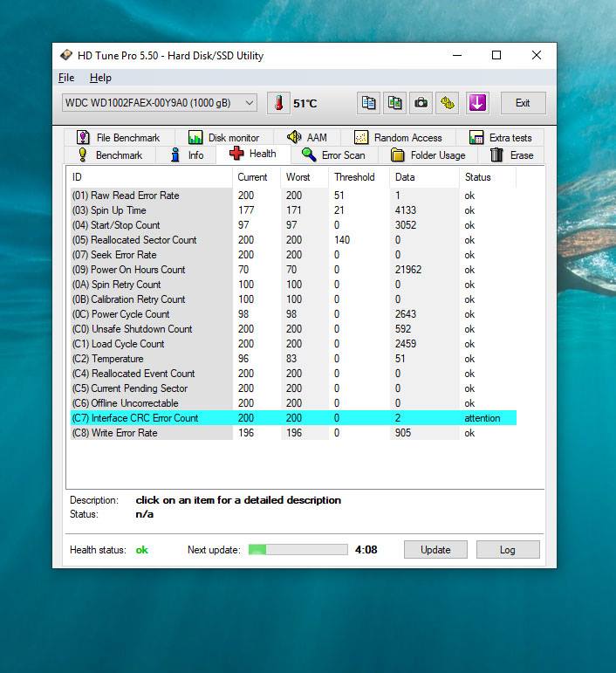Click the camera save screenshot icon
The width and height of the screenshot is (616, 673).
click(421, 103)
